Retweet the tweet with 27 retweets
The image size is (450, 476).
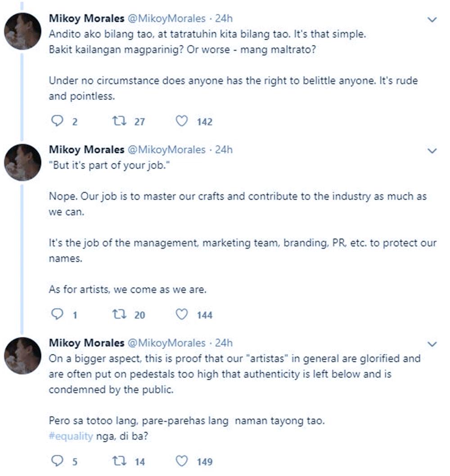tap(119, 121)
